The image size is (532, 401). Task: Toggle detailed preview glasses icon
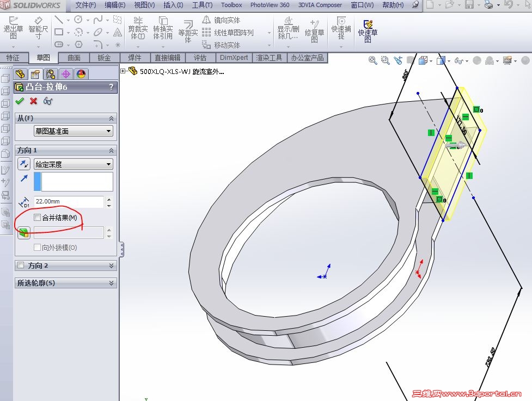click(x=48, y=101)
